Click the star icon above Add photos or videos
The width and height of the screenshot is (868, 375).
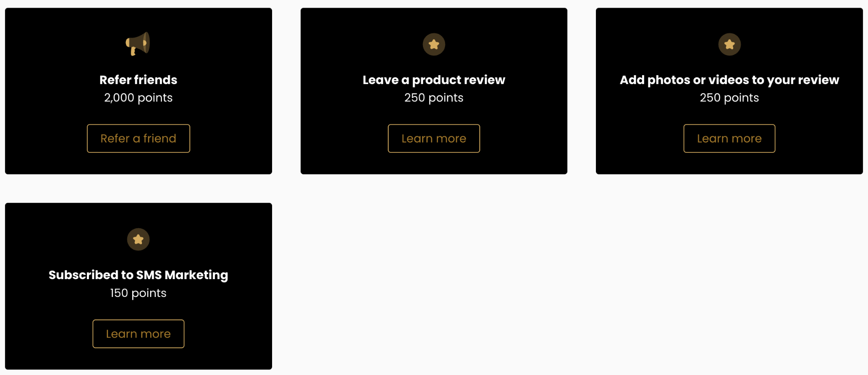click(729, 44)
